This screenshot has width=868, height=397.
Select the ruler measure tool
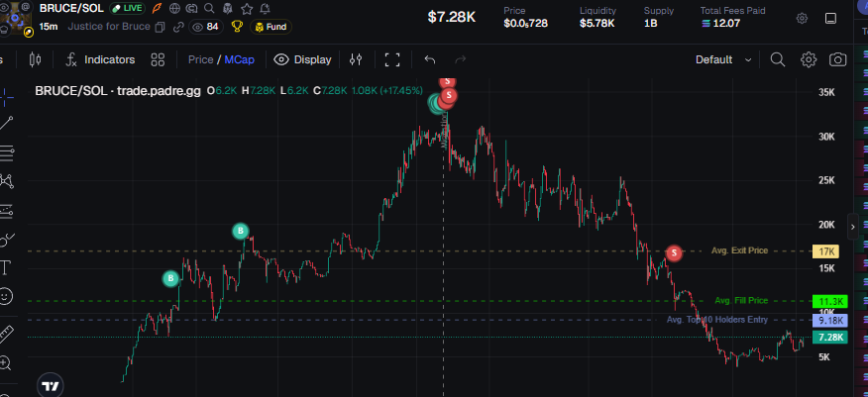(x=6, y=334)
